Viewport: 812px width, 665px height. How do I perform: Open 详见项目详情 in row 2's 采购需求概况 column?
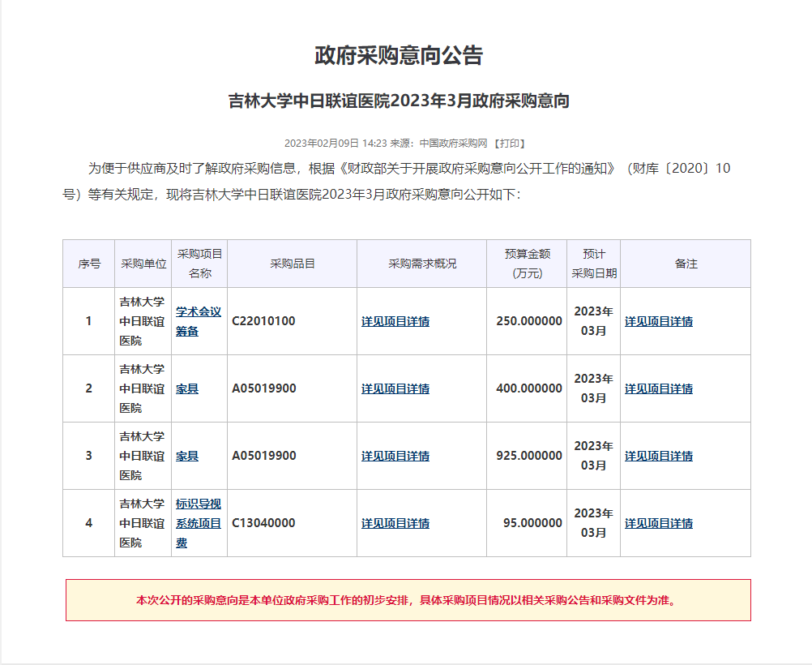(x=395, y=388)
